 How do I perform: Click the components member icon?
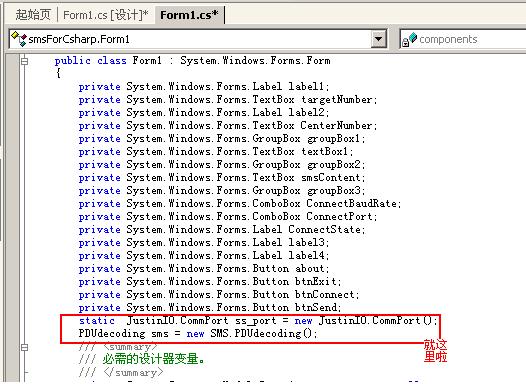pyautogui.click(x=409, y=39)
